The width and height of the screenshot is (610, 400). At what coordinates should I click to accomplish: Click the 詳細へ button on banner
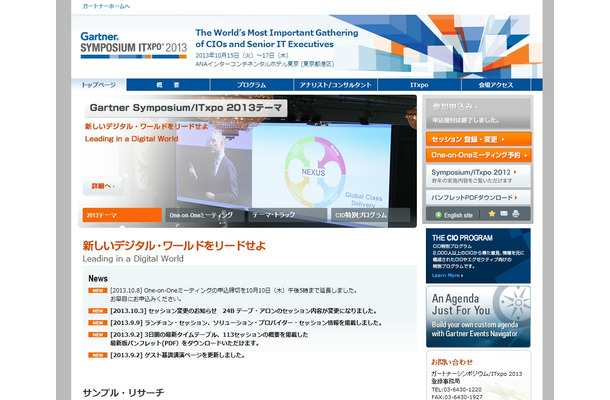103,186
